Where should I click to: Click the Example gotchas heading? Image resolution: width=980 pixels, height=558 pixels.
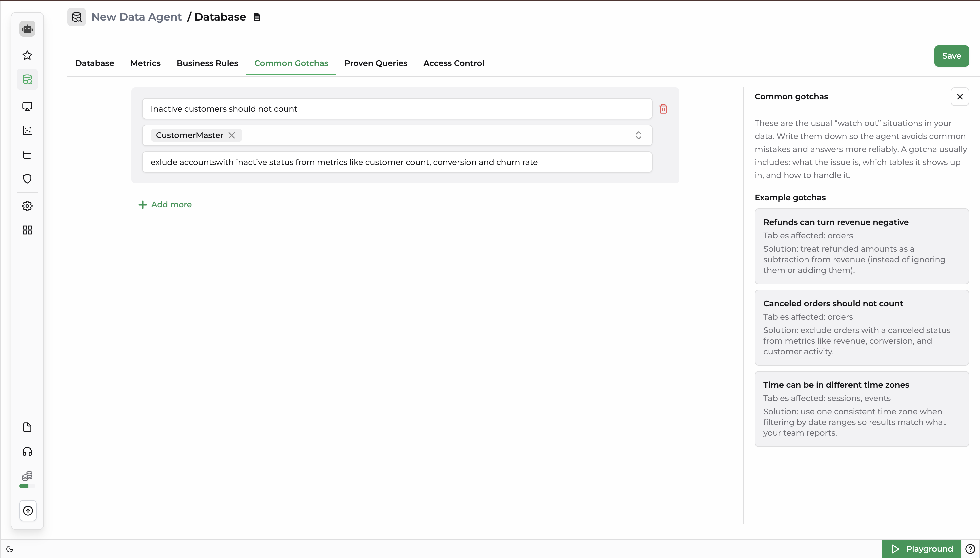pyautogui.click(x=790, y=198)
